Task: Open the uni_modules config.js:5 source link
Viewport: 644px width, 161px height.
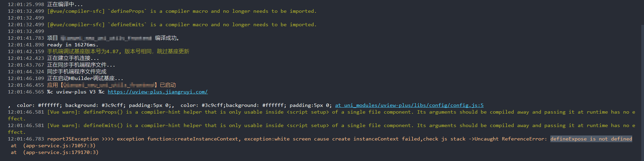Action: click(x=409, y=105)
